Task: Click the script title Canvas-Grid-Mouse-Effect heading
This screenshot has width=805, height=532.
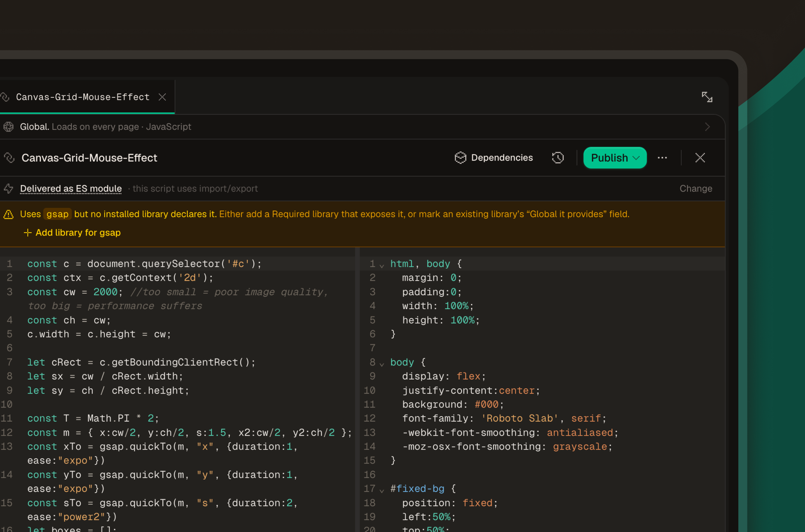Action: click(x=89, y=158)
